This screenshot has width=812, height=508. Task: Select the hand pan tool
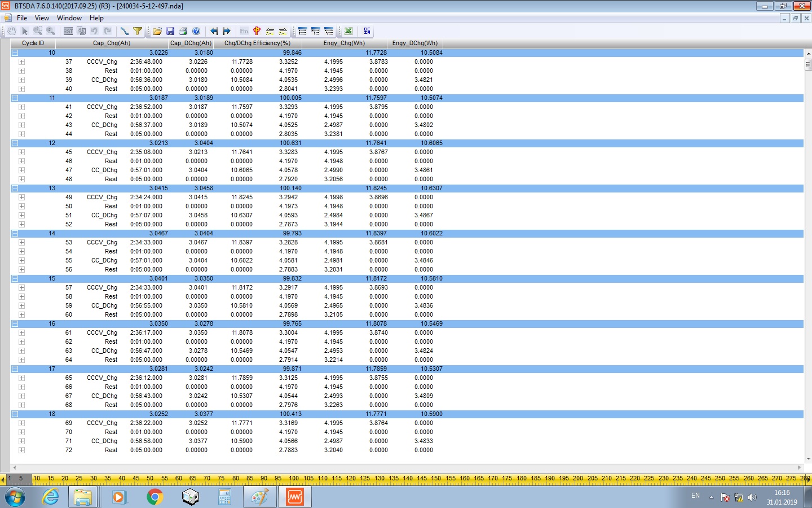[x=12, y=31]
